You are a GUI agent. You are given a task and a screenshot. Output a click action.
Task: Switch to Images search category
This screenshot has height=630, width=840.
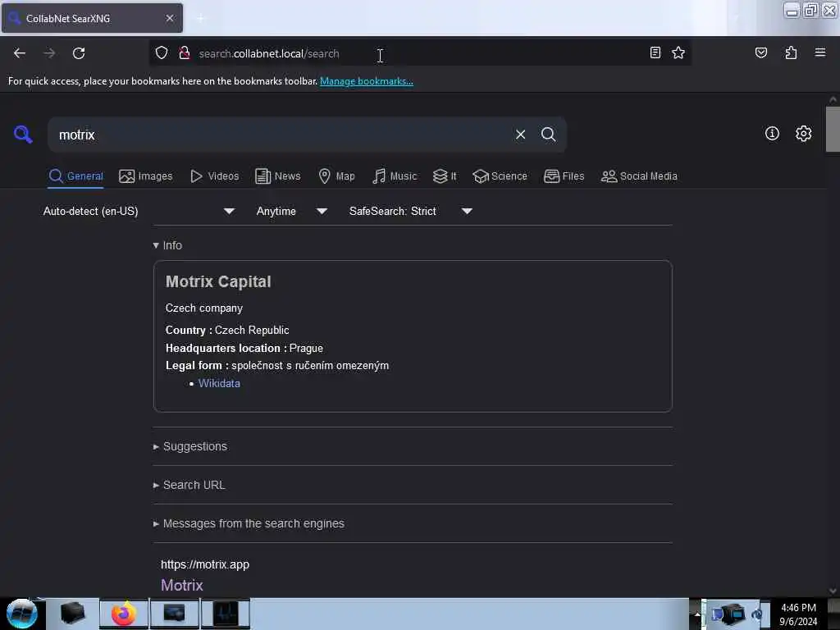146,176
